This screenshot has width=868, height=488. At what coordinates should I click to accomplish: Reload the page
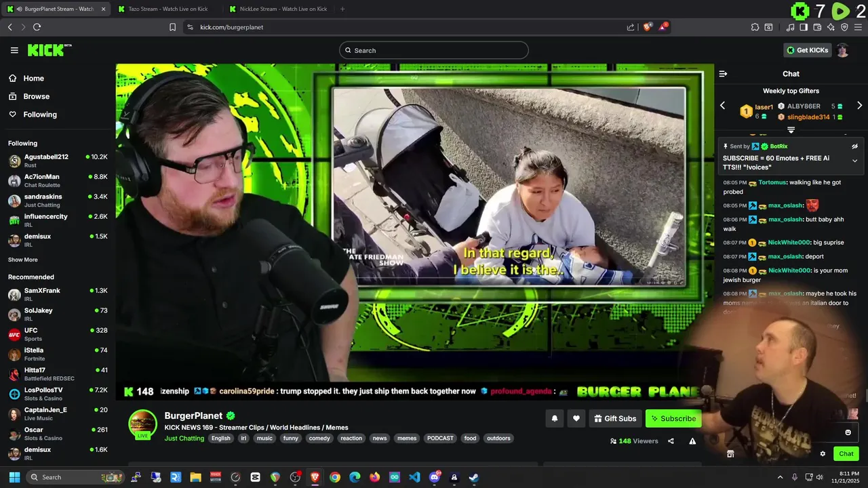(x=37, y=27)
